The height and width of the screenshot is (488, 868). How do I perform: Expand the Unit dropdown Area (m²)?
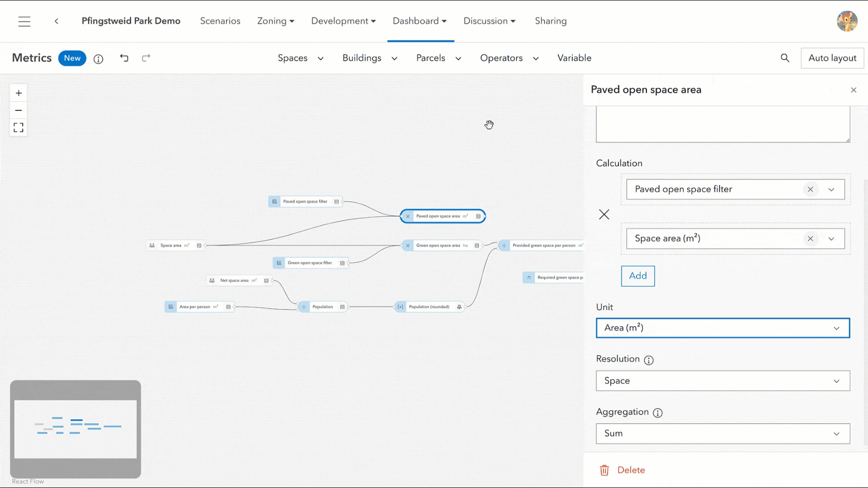[x=723, y=328]
